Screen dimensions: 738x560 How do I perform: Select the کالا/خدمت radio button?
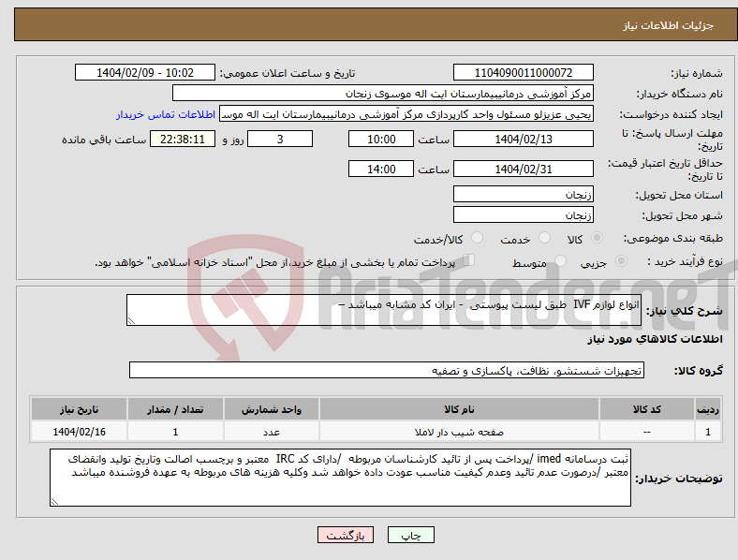point(477,238)
